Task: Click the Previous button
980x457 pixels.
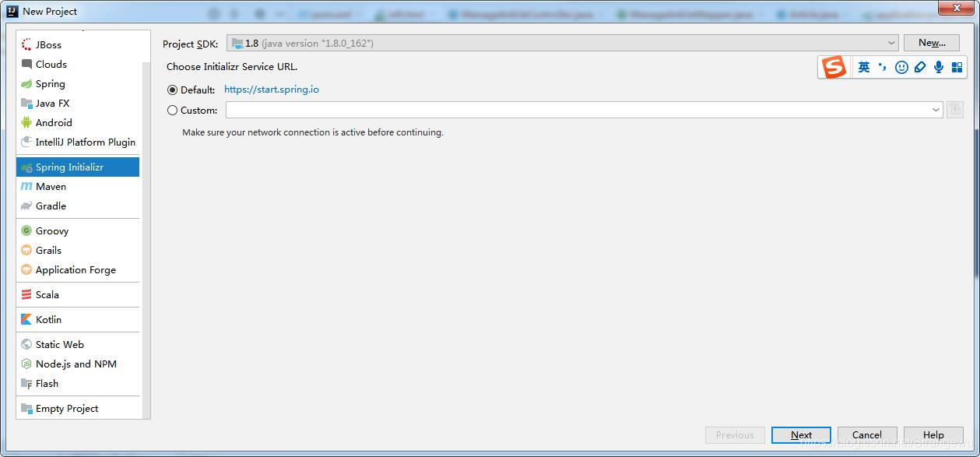Action: pyautogui.click(x=735, y=435)
